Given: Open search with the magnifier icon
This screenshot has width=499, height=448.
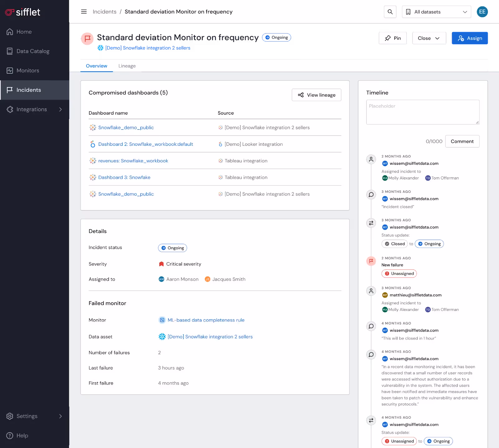Looking at the screenshot, I should click(x=390, y=12).
